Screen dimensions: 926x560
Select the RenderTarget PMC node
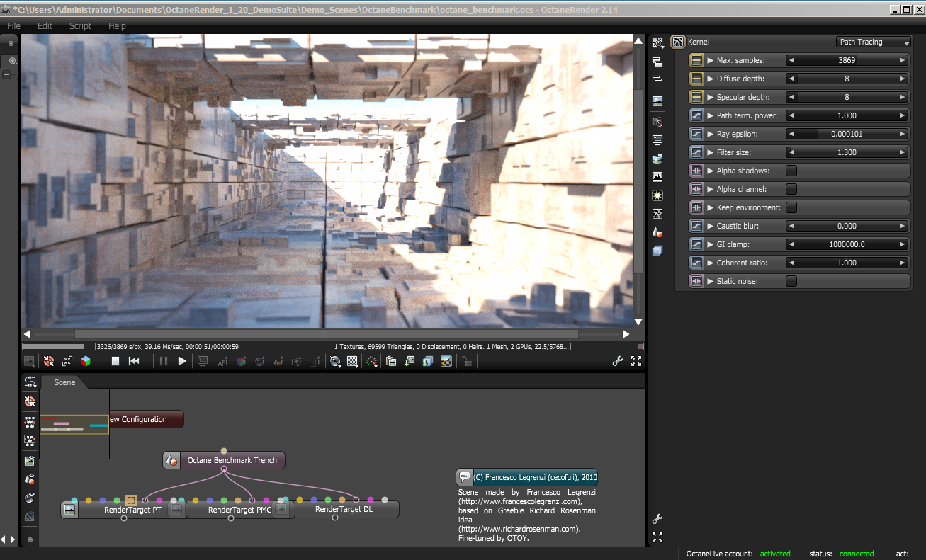pyautogui.click(x=230, y=509)
